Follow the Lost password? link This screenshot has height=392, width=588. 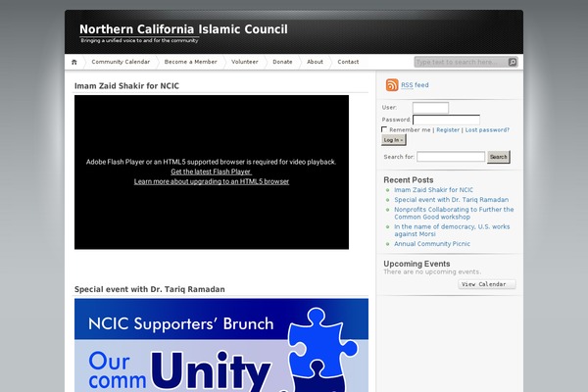(x=487, y=129)
